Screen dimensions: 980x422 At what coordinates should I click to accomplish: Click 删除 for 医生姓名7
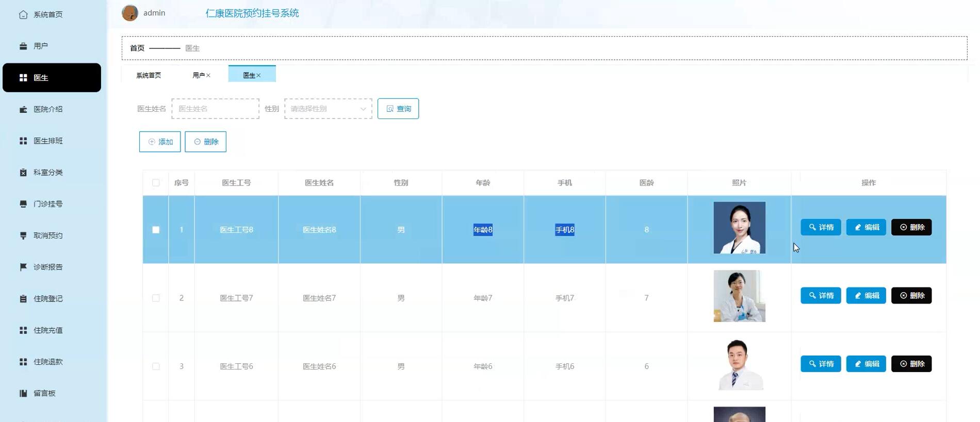(911, 296)
